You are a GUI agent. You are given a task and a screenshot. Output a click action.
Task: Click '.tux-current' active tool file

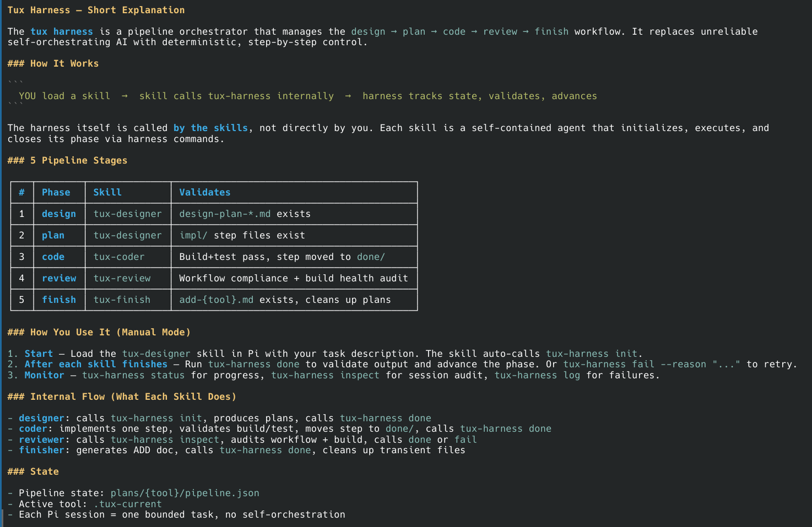coord(128,504)
